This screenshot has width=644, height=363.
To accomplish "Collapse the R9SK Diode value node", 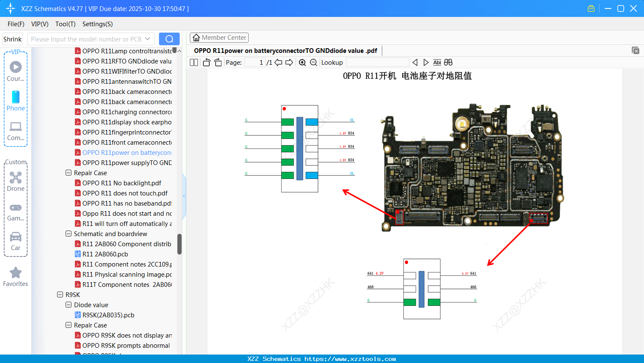I will click(x=68, y=305).
